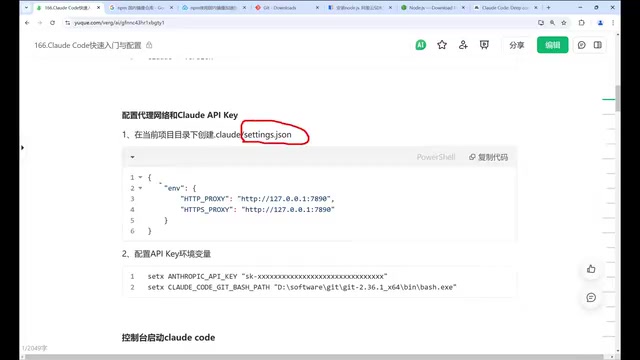
Task: Click the vertical page scrollbar thumb
Action: coord(618,98)
